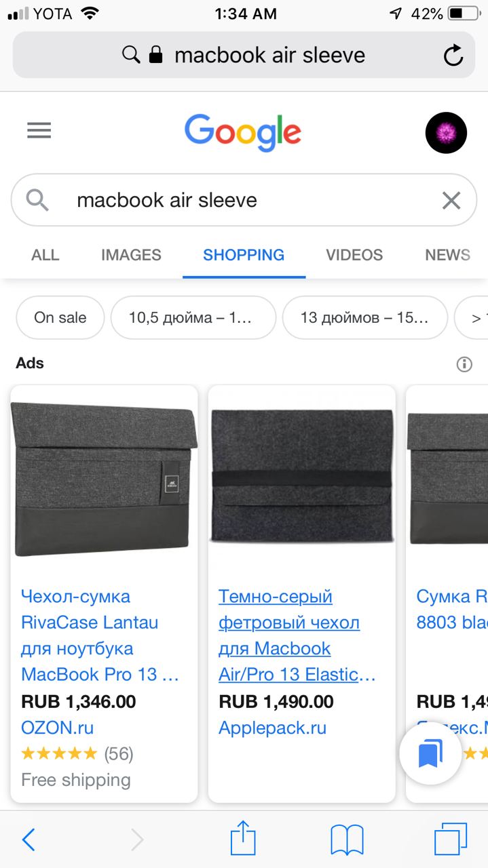
Task: Tap the RUB 1,346.00 price
Action: click(x=79, y=701)
